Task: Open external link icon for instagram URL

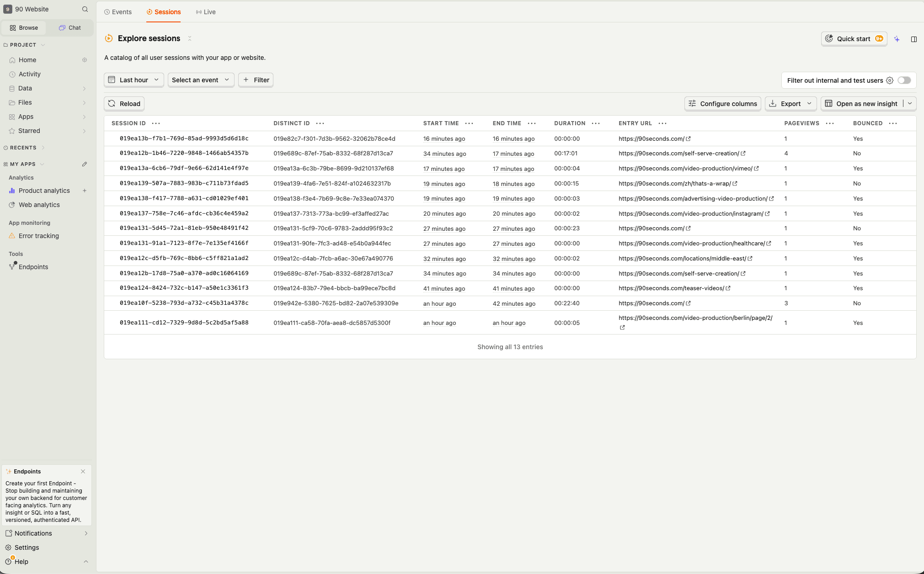Action: [x=767, y=214]
